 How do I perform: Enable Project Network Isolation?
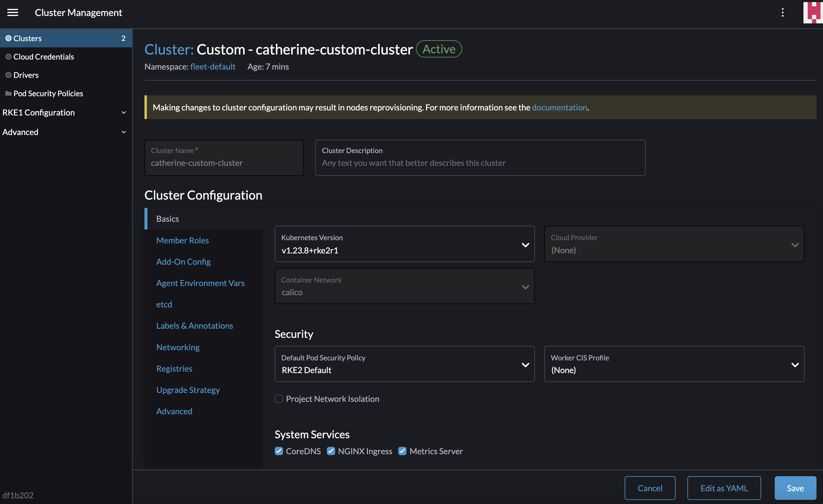pos(279,399)
